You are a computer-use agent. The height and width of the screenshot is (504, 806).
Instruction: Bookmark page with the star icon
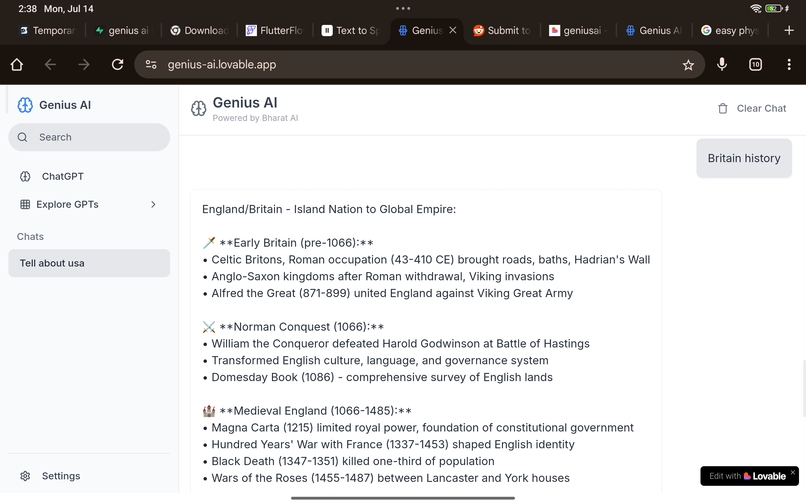(688, 65)
